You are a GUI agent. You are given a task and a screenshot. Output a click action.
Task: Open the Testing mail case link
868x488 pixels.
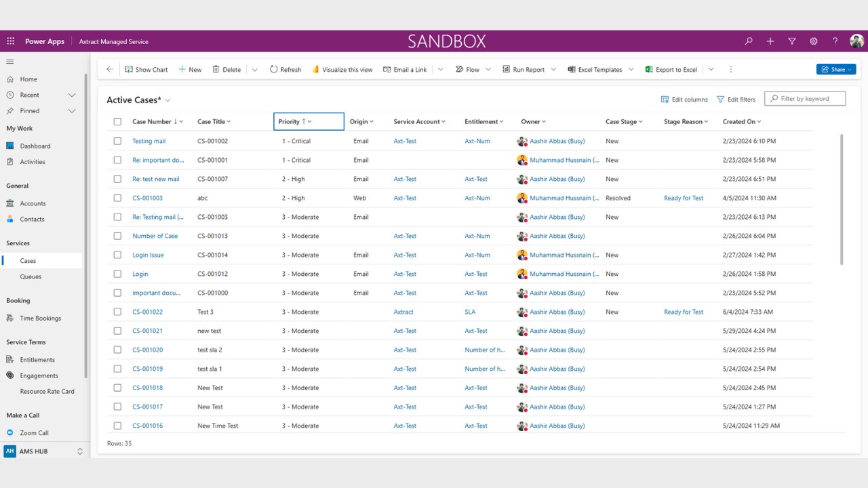[x=149, y=141]
